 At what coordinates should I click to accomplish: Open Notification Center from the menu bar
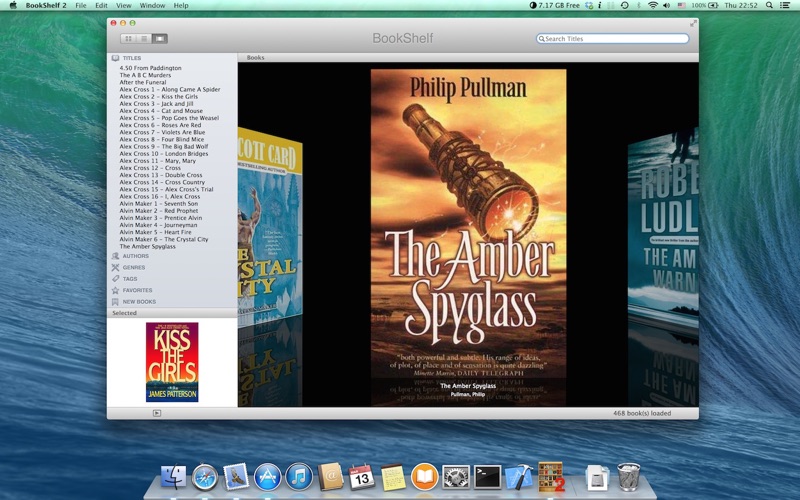click(x=785, y=5)
